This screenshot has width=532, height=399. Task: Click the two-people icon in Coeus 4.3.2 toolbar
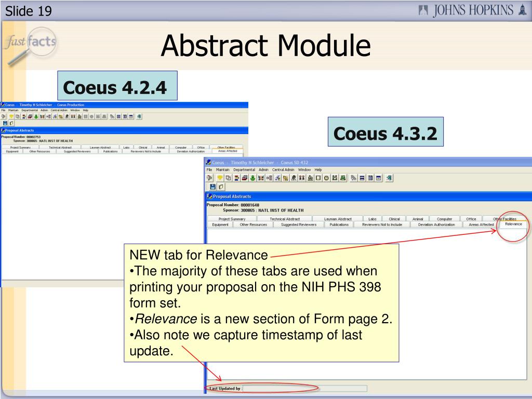coord(302,178)
